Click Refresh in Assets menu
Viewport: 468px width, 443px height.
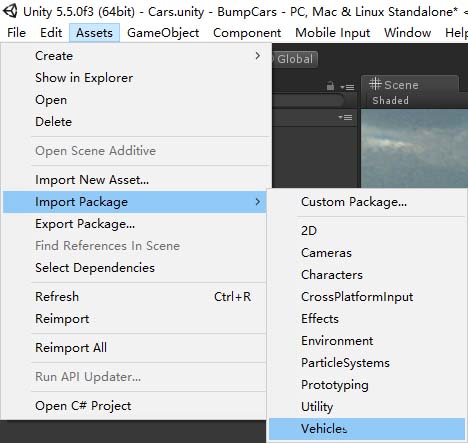click(x=134, y=296)
